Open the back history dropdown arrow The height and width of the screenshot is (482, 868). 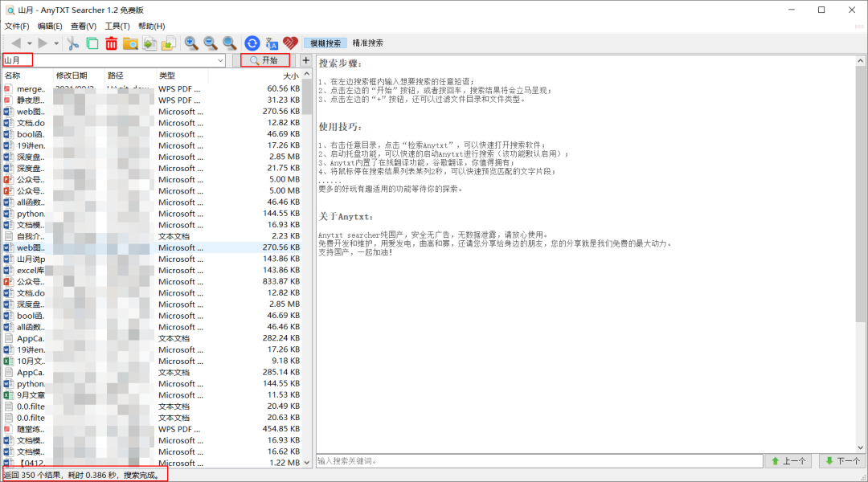tap(30, 43)
